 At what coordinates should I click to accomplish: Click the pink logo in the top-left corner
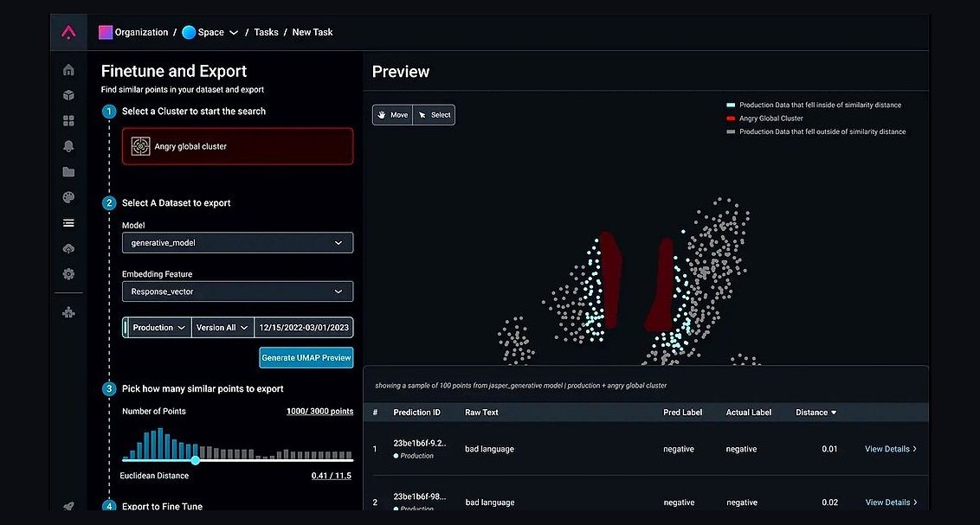[x=68, y=32]
